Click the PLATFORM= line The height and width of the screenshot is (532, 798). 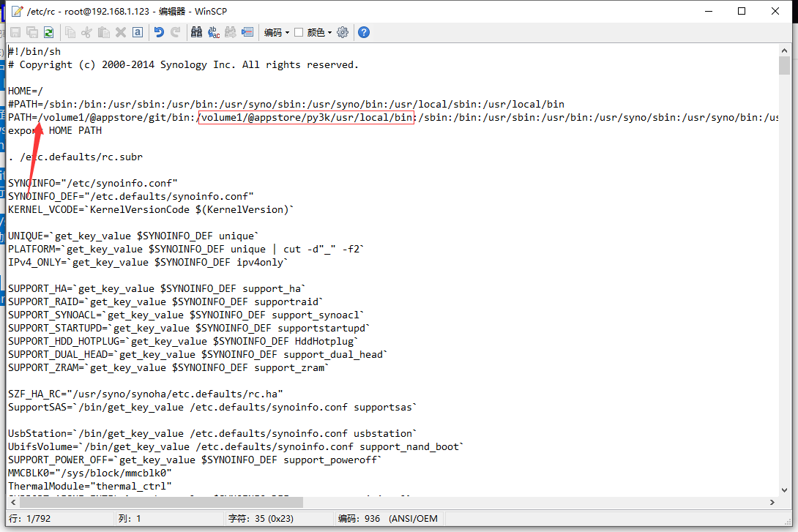[186, 250]
